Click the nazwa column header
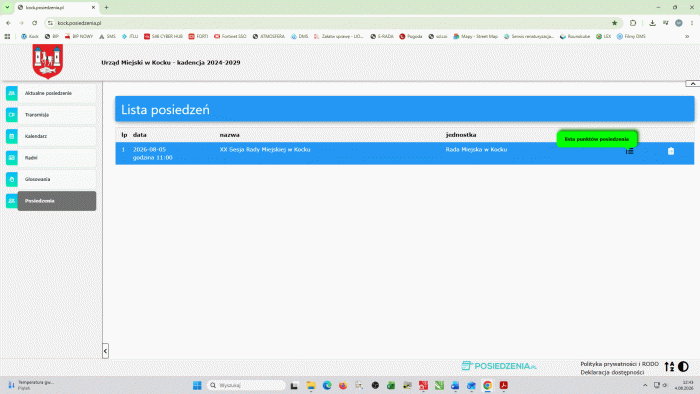The image size is (700, 394). pos(229,135)
